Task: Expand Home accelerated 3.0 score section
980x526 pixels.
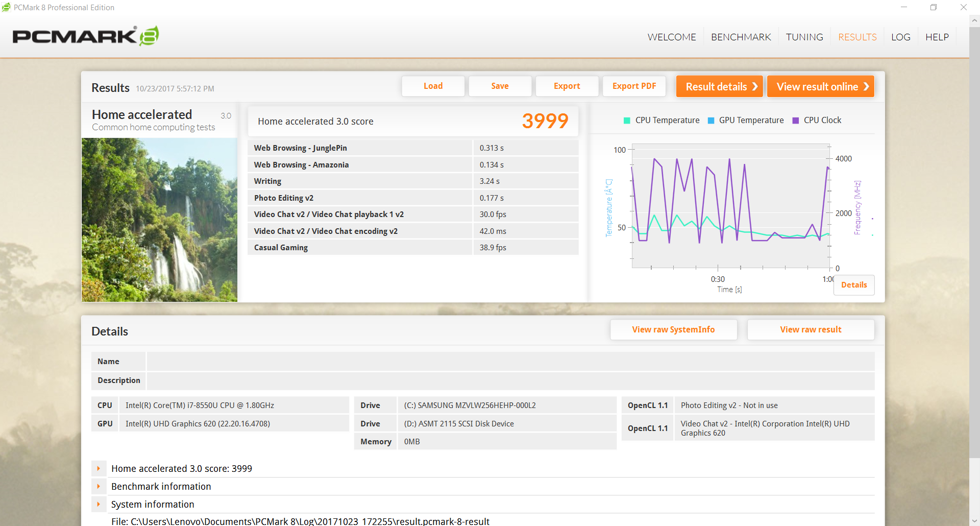Action: [99, 468]
